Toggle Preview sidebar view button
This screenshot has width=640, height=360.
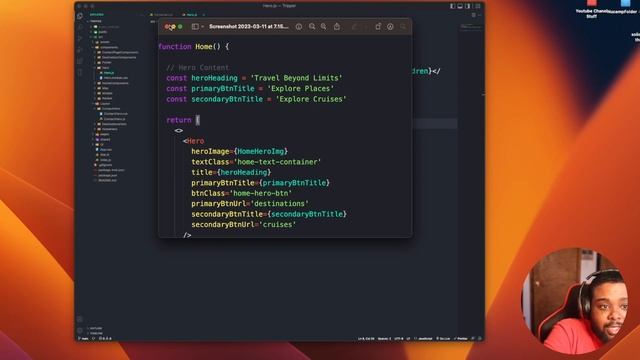(x=195, y=27)
